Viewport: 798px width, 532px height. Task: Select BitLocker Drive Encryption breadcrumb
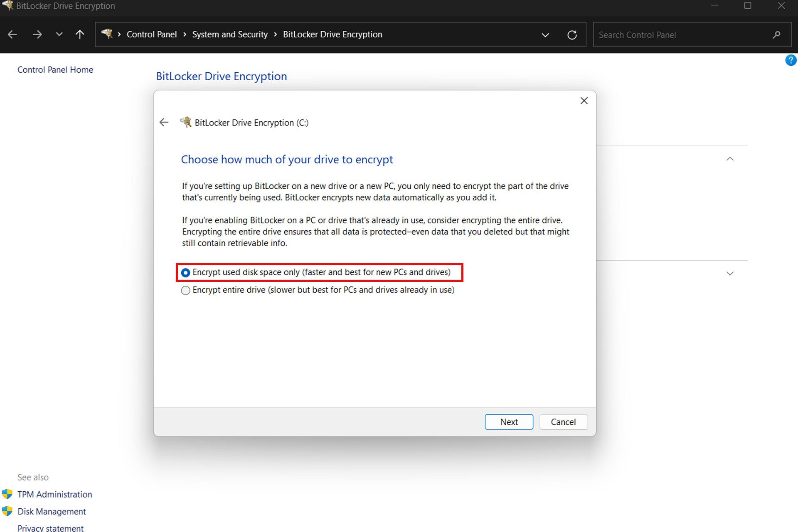click(332, 34)
